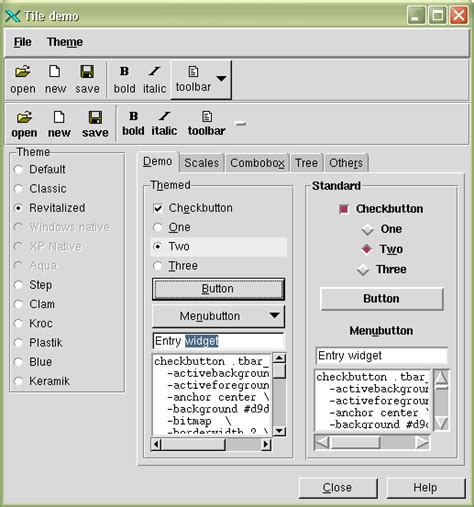
Task: Open the File menu
Action: click(x=22, y=42)
